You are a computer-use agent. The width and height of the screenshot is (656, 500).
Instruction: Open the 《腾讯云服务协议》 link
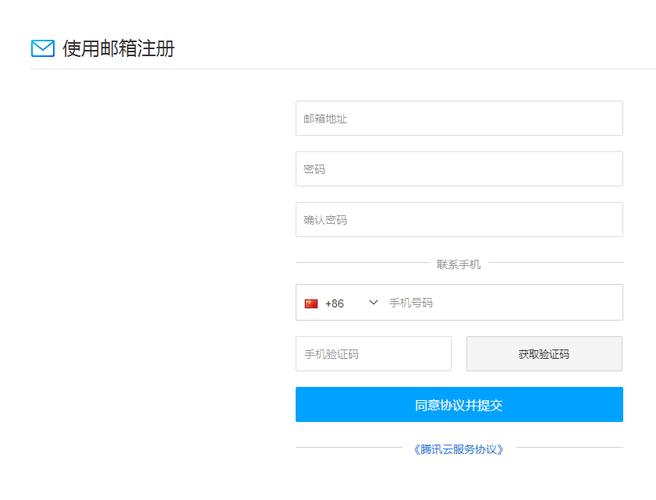[459, 449]
